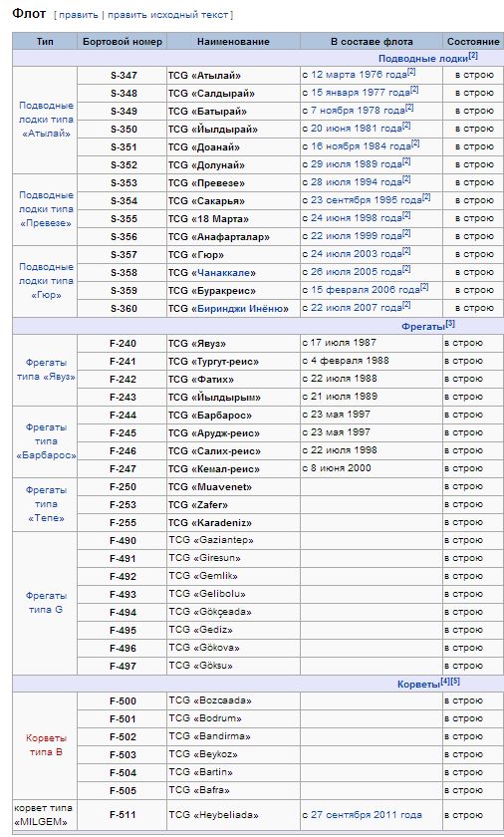504x837 pixels.
Task: Click reference [2] next to Подводные лодки
Action: pos(473,56)
